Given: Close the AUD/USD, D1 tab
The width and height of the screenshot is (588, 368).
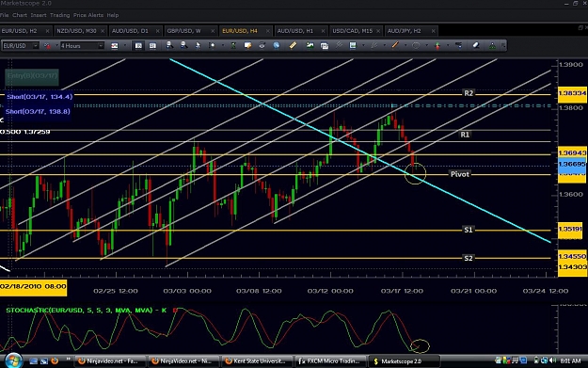Looking at the screenshot, I should point(157,31).
